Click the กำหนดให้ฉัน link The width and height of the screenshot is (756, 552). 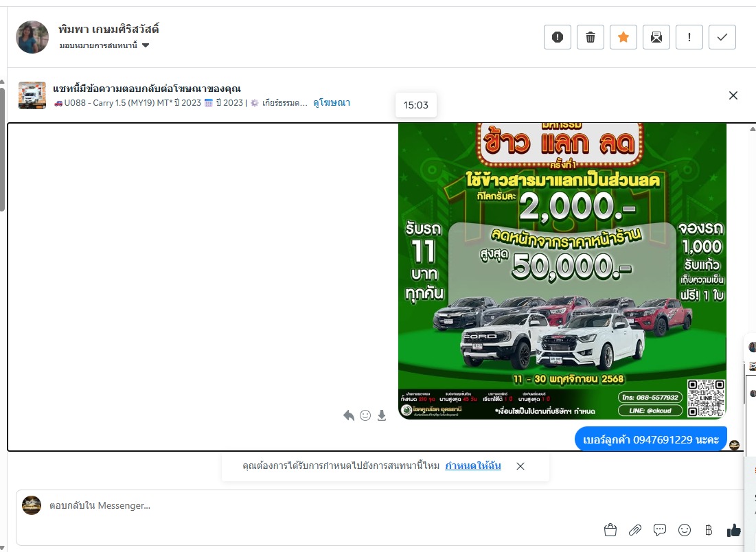[x=473, y=465]
